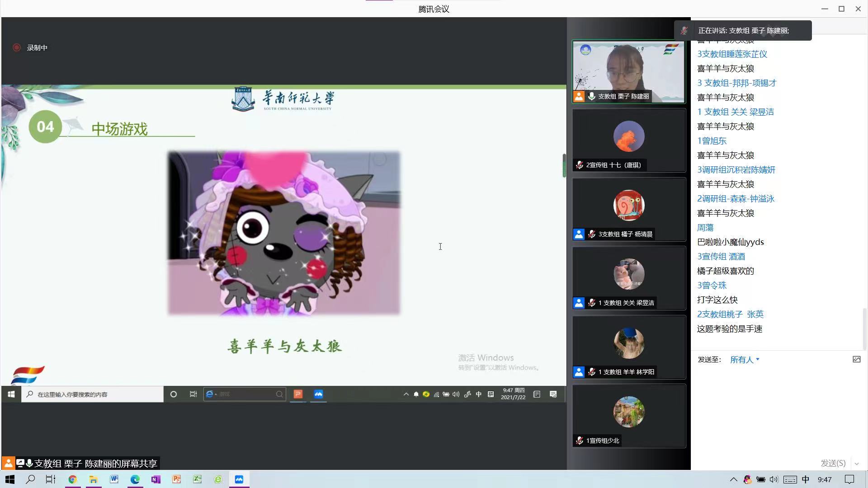The image size is (868, 488).
Task: Open File Explorer from the taskbar
Action: [x=93, y=479]
